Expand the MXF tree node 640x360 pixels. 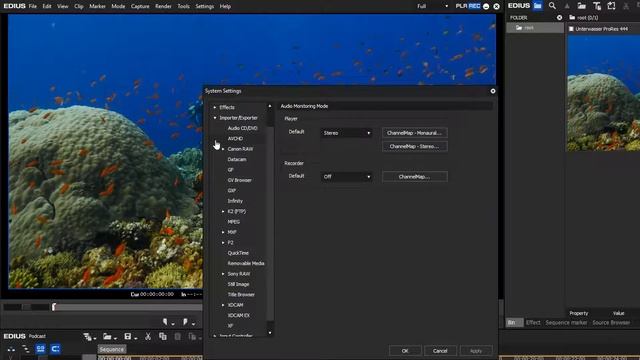pos(223,232)
